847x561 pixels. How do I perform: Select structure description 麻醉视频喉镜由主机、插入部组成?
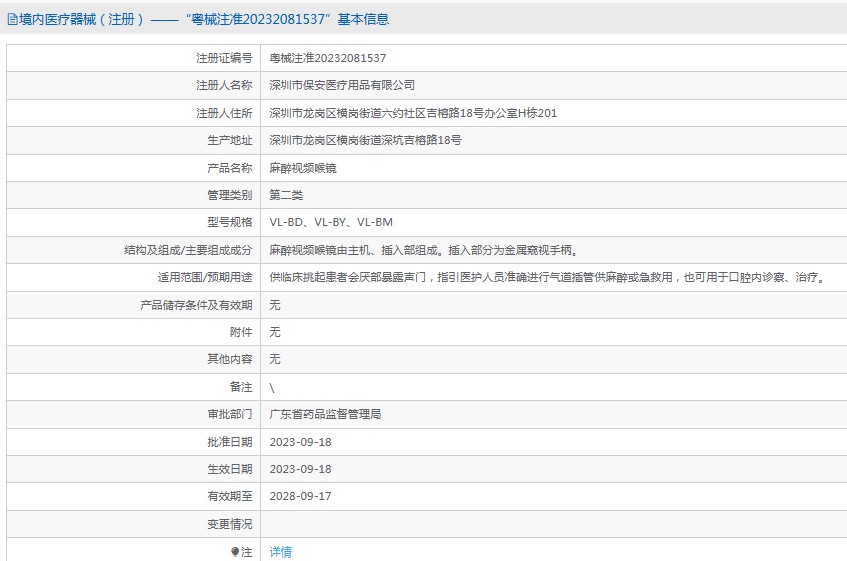point(425,251)
